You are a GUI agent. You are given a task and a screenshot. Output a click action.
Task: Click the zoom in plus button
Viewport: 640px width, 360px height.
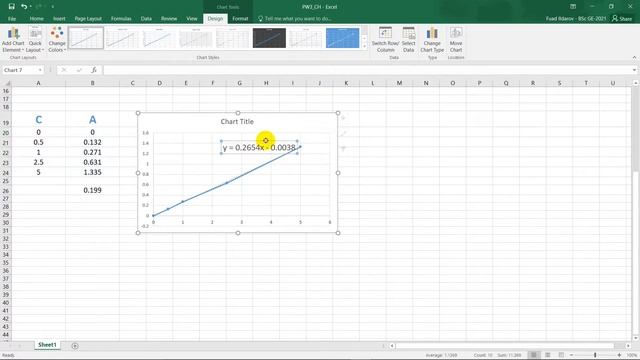pos(619,355)
